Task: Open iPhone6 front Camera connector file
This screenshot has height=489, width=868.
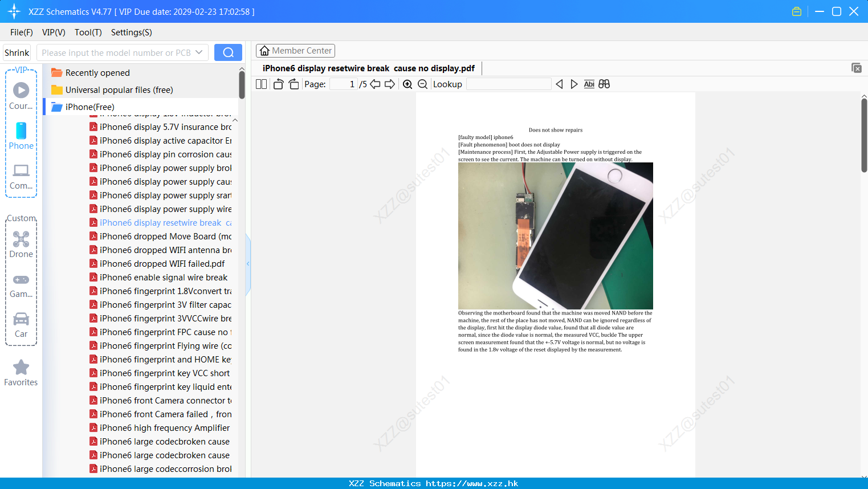Action: (161, 401)
